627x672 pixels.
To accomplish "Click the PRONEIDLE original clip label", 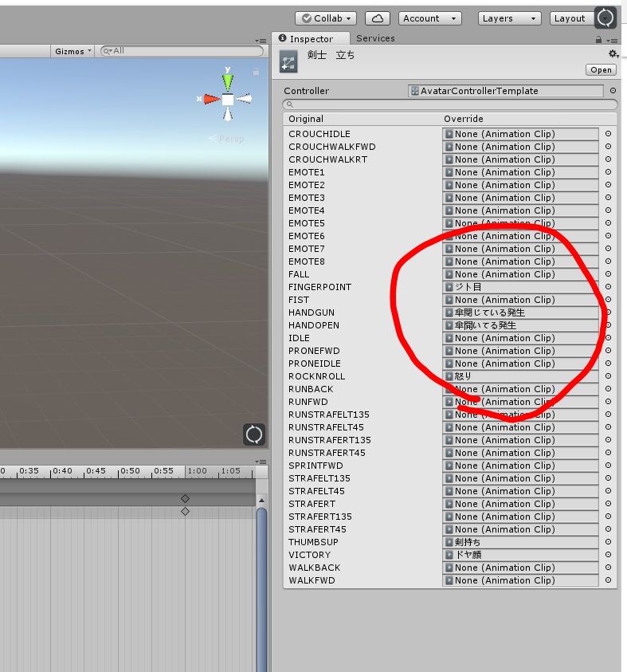I will 315,364.
